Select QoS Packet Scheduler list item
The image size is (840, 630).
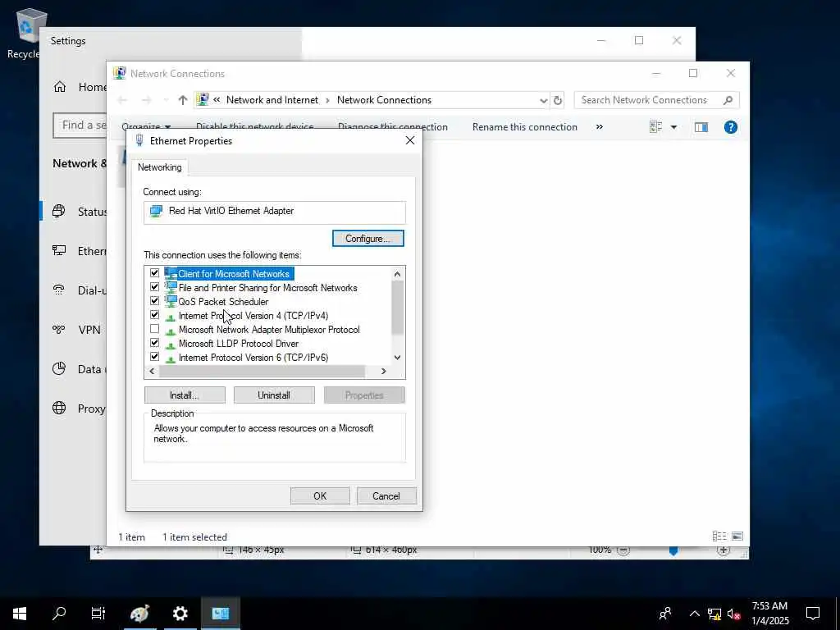click(223, 302)
